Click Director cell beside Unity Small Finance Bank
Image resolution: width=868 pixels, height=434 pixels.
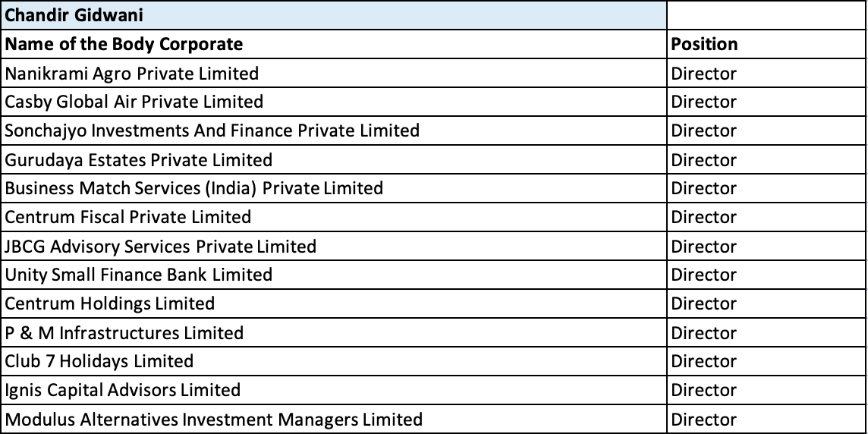(x=766, y=275)
